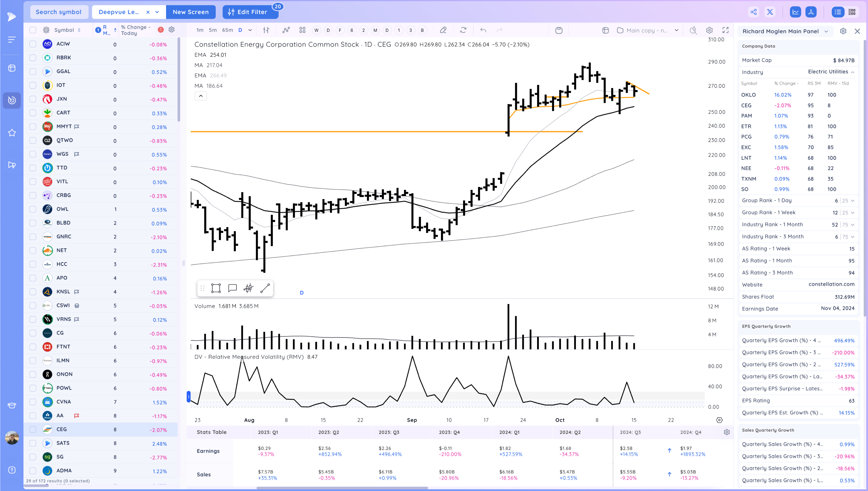Check the CEG row checkbox
The image size is (868, 491).
click(x=33, y=429)
